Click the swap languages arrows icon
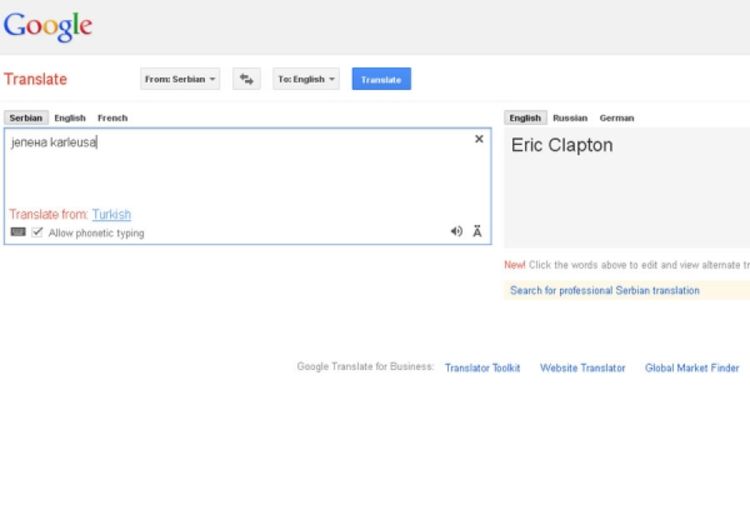Viewport: 750px width, 505px height. click(246, 79)
